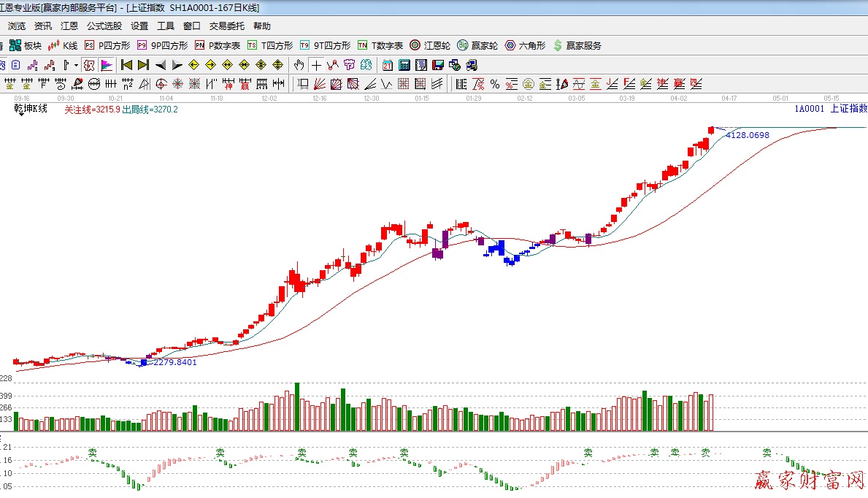Click the calendar icon in toolbar

click(387, 64)
